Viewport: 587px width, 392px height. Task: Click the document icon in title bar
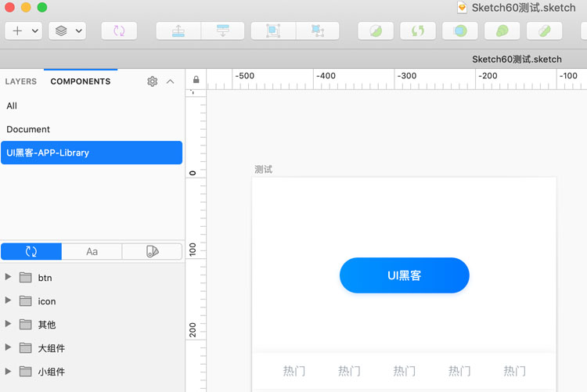[x=463, y=8]
